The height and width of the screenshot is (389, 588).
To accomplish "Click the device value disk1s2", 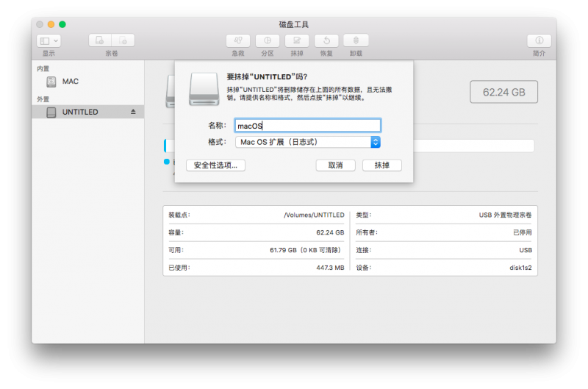I will (x=520, y=268).
